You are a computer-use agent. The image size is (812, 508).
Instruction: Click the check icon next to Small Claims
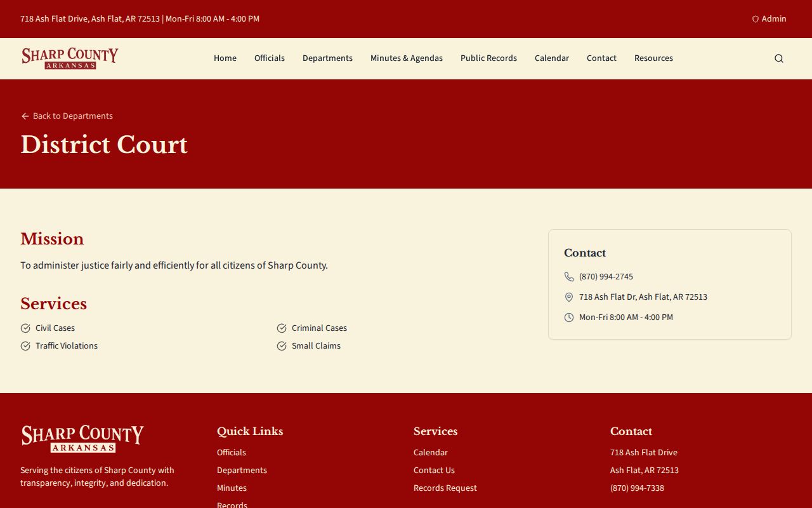(x=282, y=346)
